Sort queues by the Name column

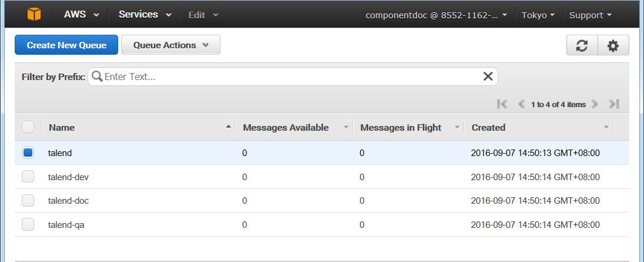pyautogui.click(x=62, y=127)
